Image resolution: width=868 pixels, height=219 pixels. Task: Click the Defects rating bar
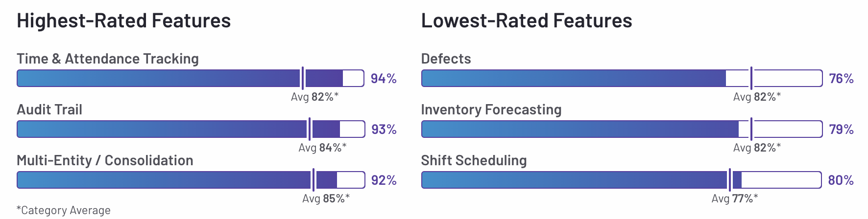coord(622,78)
